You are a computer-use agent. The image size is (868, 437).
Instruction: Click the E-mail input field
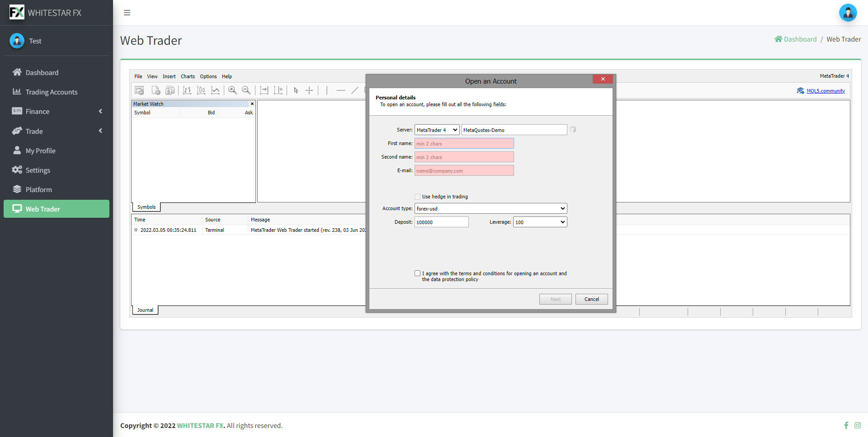point(464,170)
